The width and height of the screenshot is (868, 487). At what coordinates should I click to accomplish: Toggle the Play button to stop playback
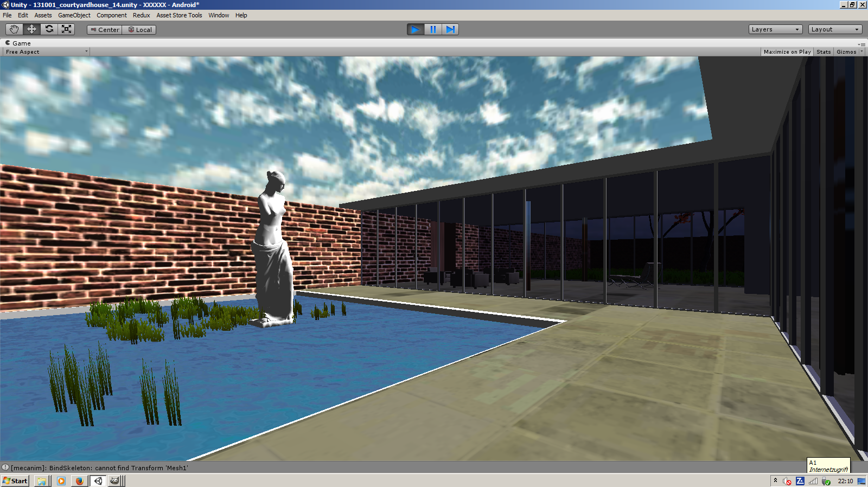(416, 29)
